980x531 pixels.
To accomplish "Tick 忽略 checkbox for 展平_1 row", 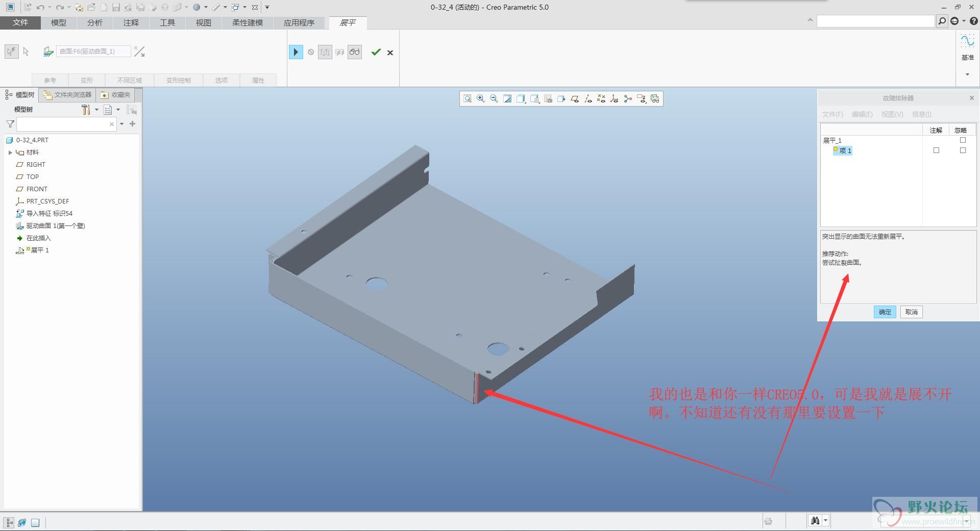I will pyautogui.click(x=963, y=140).
